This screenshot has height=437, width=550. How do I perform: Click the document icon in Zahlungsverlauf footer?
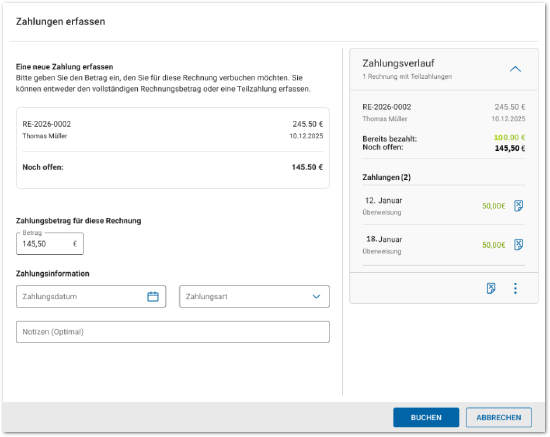tap(491, 288)
